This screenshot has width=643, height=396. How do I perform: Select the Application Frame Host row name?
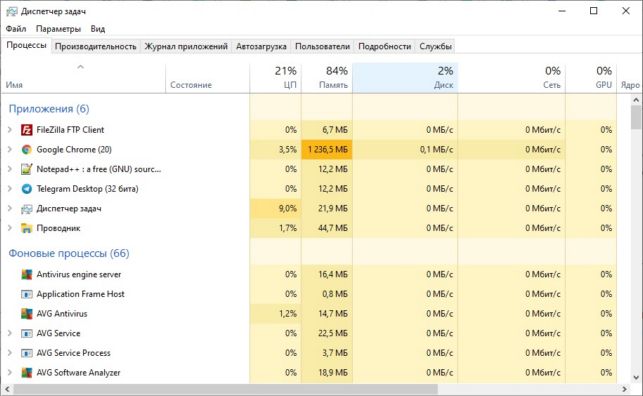(x=80, y=294)
